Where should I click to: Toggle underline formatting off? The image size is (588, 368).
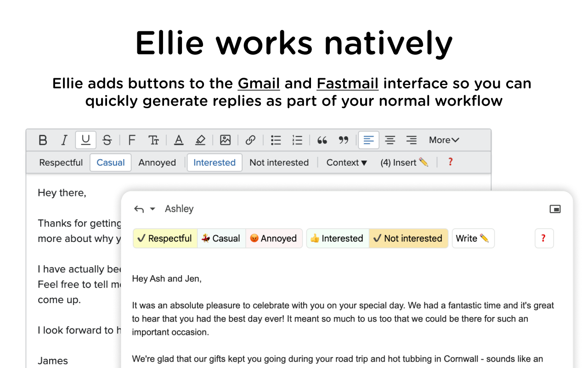(x=85, y=140)
